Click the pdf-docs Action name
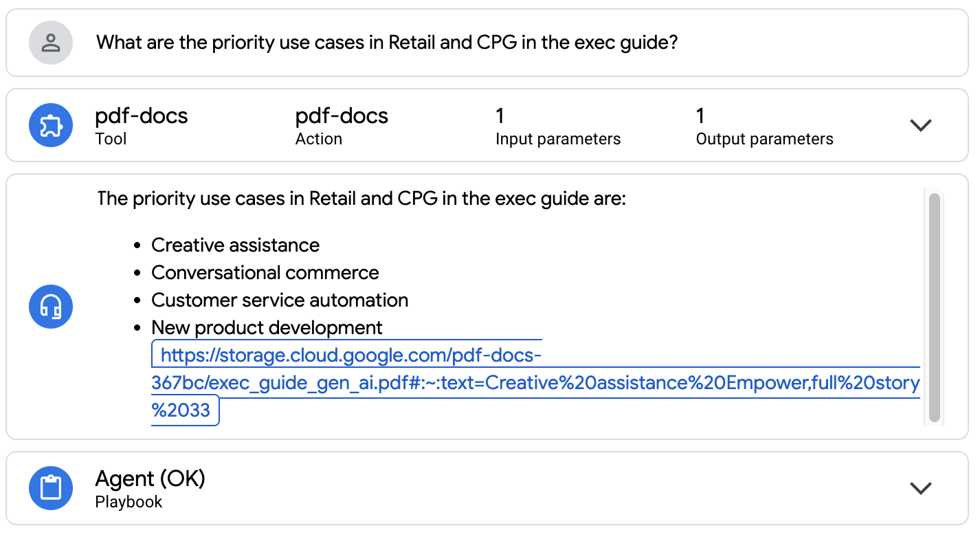Viewport: 980px width, 539px height. [342, 116]
